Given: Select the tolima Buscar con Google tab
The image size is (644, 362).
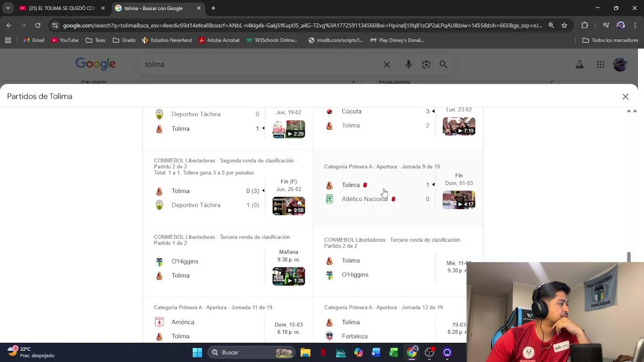Looking at the screenshot, I should click(158, 8).
